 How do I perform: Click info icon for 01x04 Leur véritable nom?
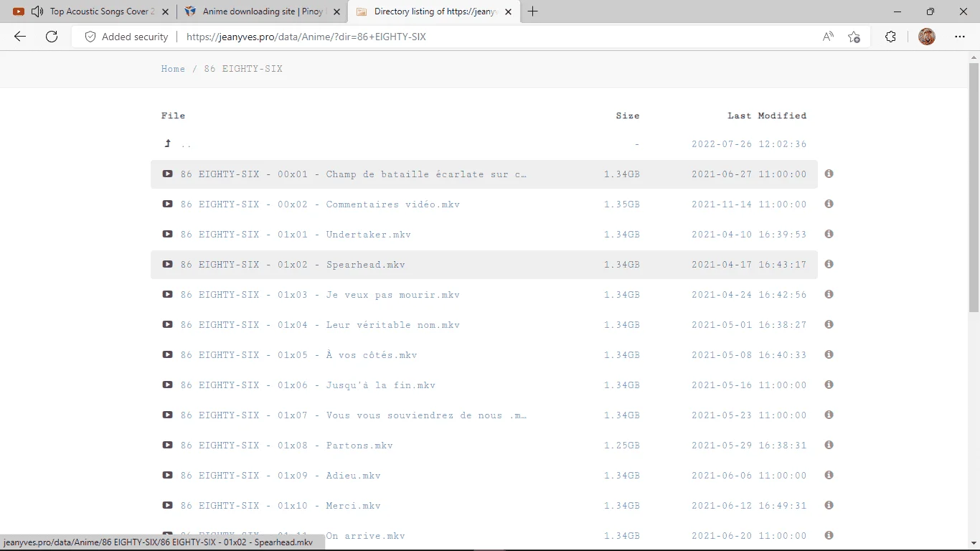[829, 324]
